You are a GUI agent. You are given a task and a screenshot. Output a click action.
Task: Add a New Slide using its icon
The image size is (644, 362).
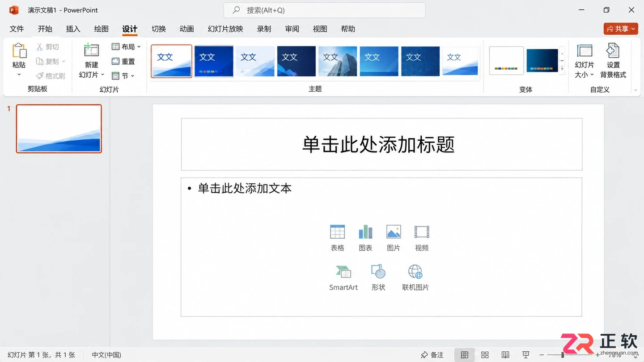pyautogui.click(x=91, y=51)
